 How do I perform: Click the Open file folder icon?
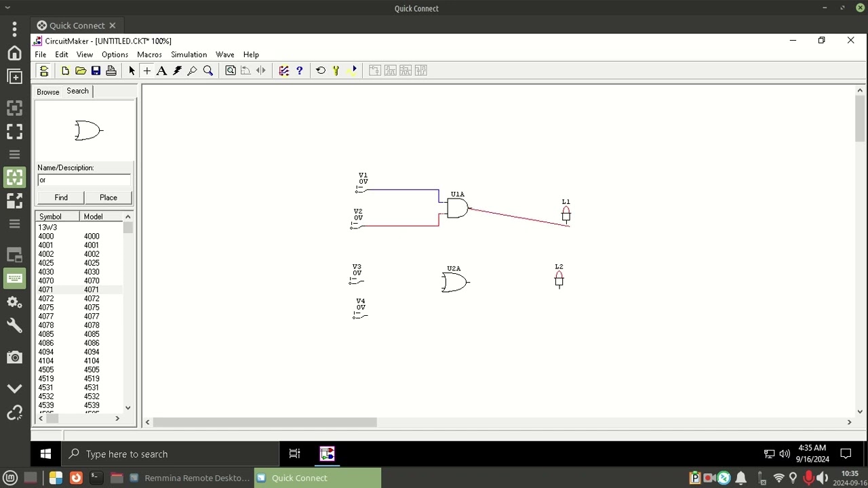coord(81,70)
